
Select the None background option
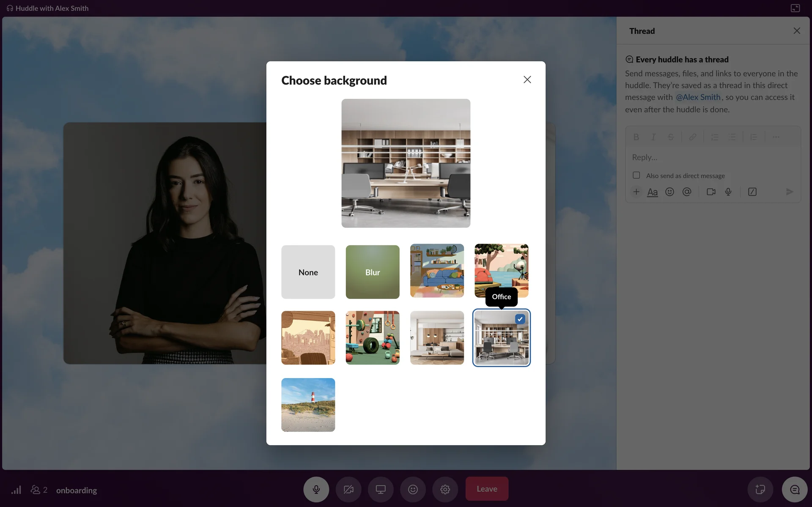point(308,272)
